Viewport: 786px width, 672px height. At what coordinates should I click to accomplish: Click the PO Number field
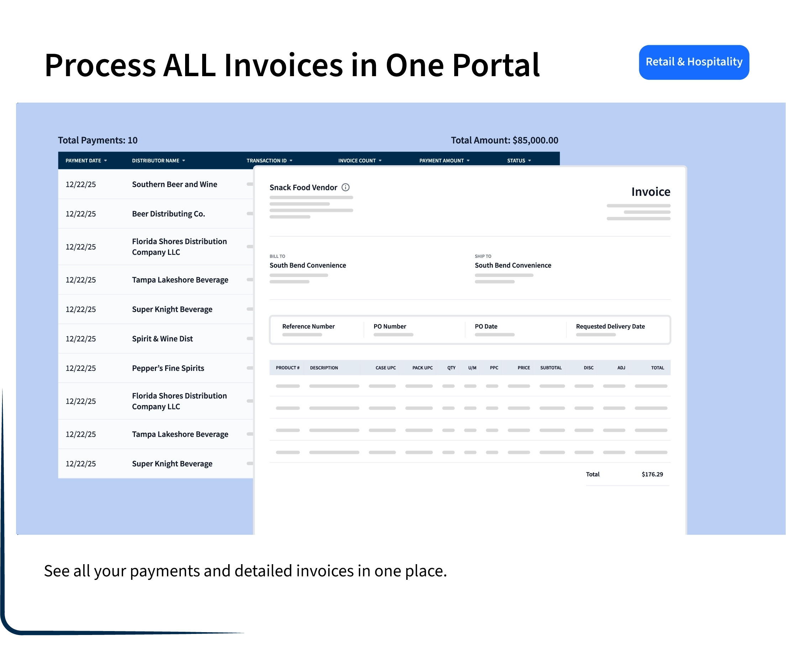click(389, 330)
